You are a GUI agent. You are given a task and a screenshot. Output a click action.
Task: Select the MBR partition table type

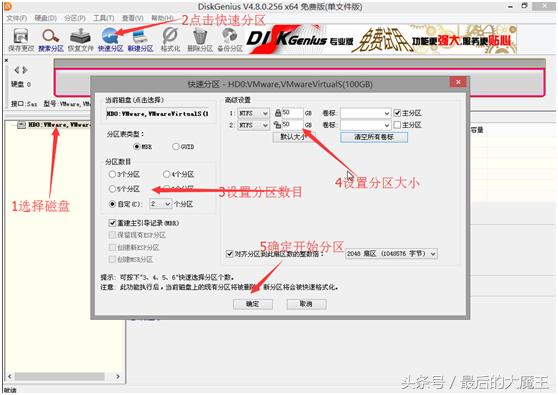(x=137, y=147)
